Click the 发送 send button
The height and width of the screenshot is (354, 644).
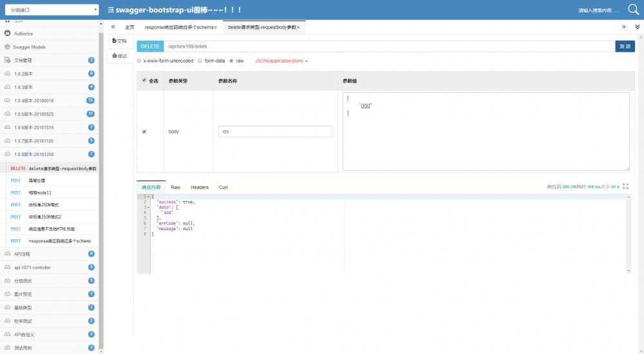[625, 46]
